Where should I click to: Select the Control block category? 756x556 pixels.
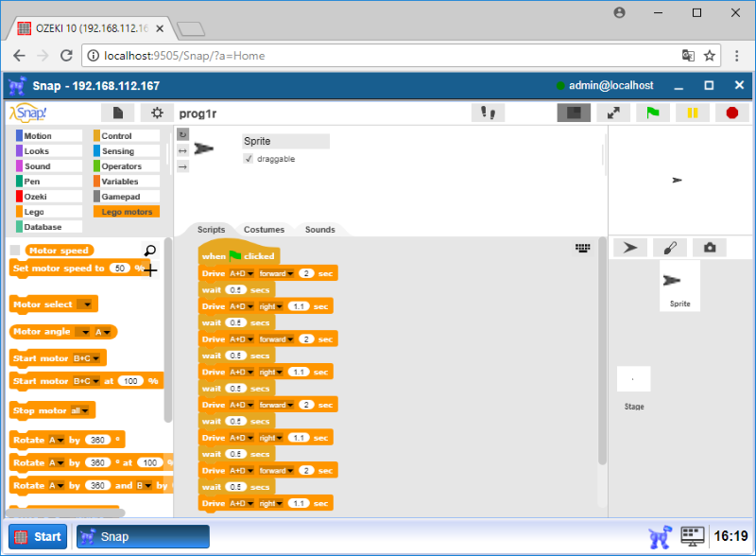(127, 136)
